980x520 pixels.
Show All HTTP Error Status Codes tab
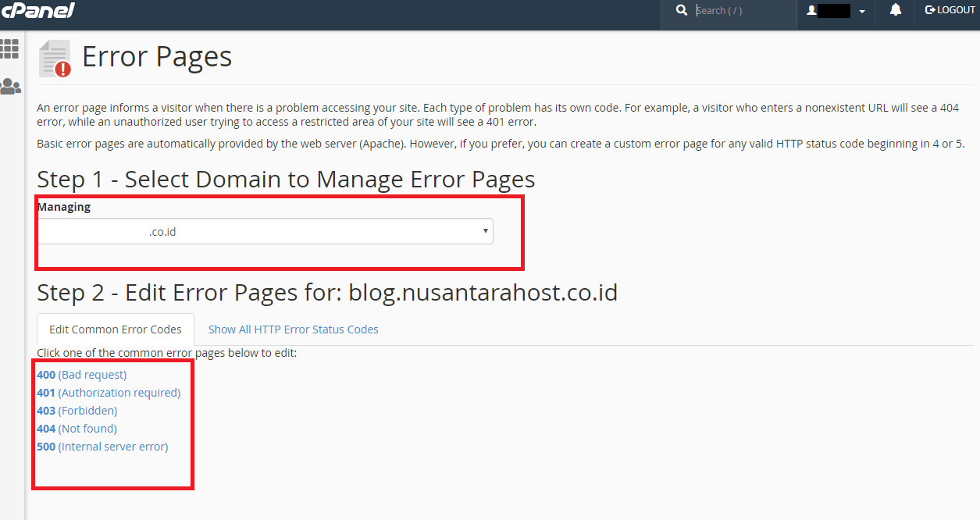pos(293,329)
